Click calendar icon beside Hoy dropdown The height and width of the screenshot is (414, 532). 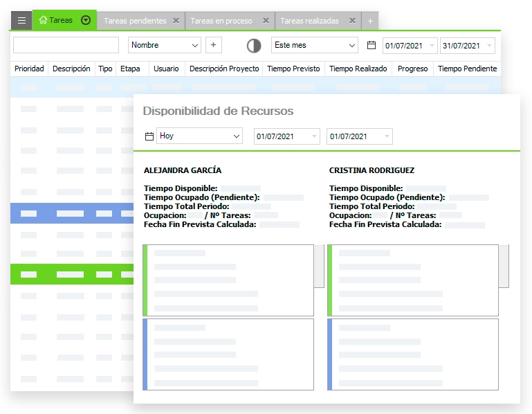click(149, 136)
